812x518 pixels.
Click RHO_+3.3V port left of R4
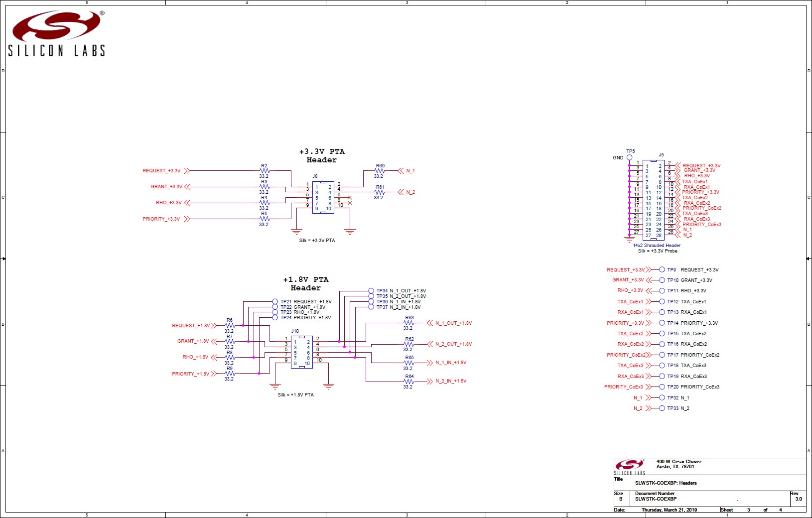pos(173,203)
